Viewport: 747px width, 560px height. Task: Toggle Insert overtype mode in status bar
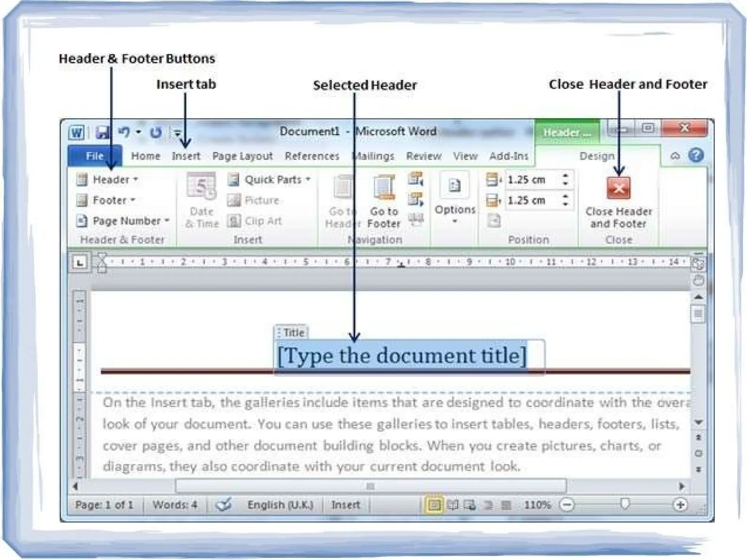coord(345,505)
